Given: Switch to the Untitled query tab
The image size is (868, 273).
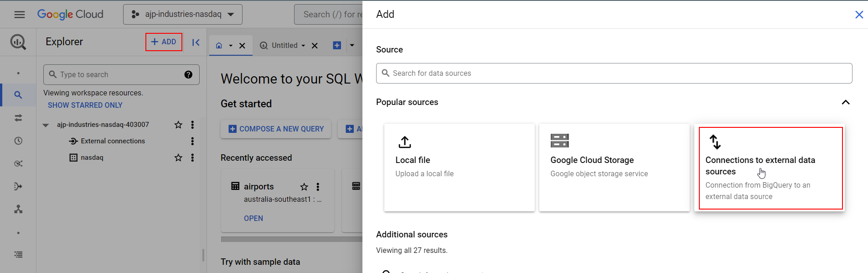Looking at the screenshot, I should (279, 46).
